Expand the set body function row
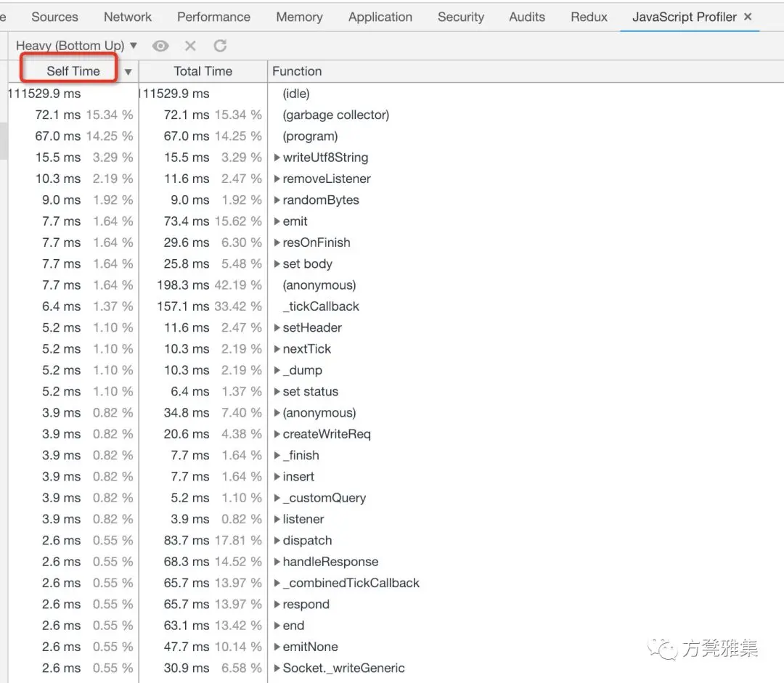The image size is (784, 683). [277, 264]
